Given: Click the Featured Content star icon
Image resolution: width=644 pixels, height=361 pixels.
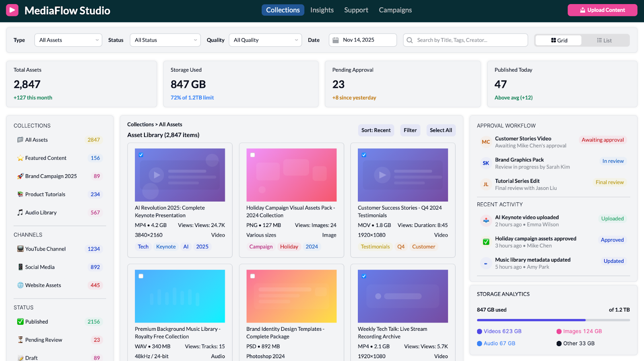Looking at the screenshot, I should pos(20,158).
